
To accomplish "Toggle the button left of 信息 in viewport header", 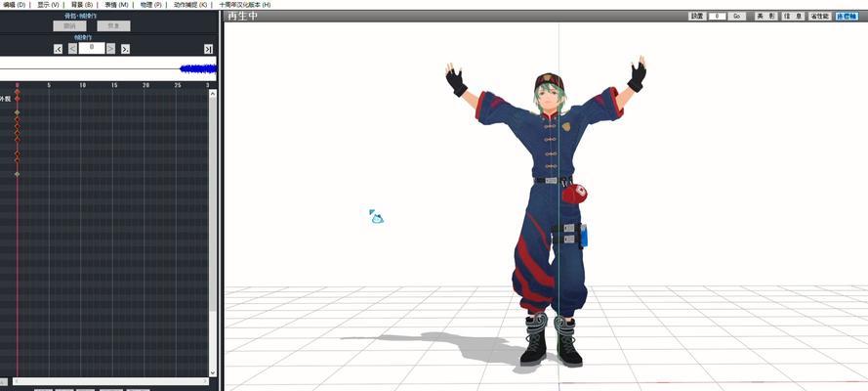I will tap(766, 16).
